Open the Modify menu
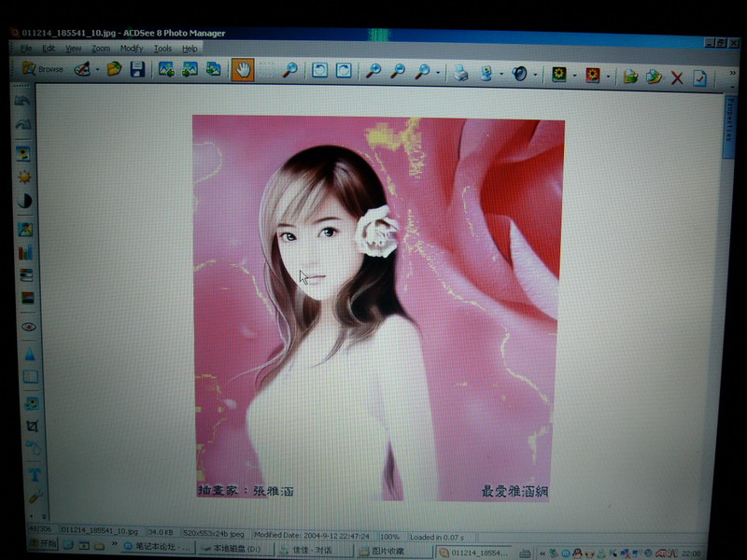This screenshot has width=747, height=560. [x=132, y=48]
